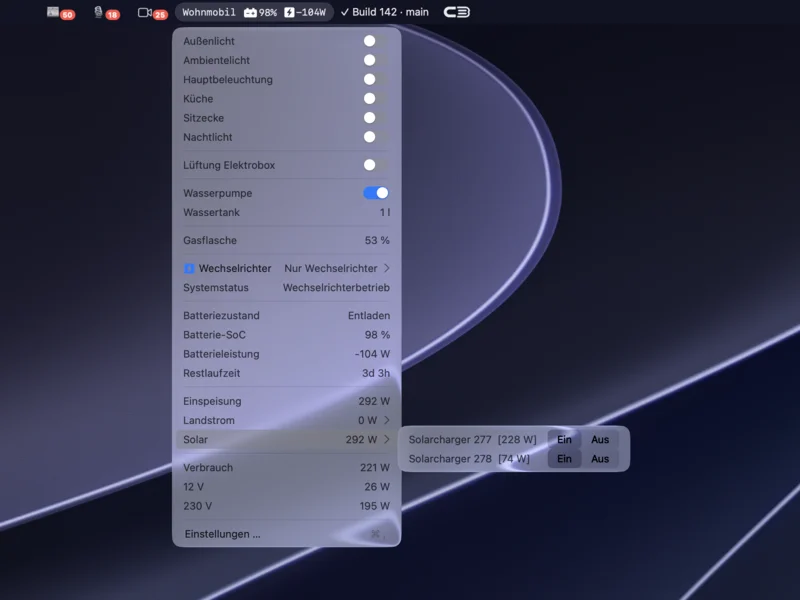Click the camera icon with badge 25
Screen dimensions: 800x600
coord(152,13)
